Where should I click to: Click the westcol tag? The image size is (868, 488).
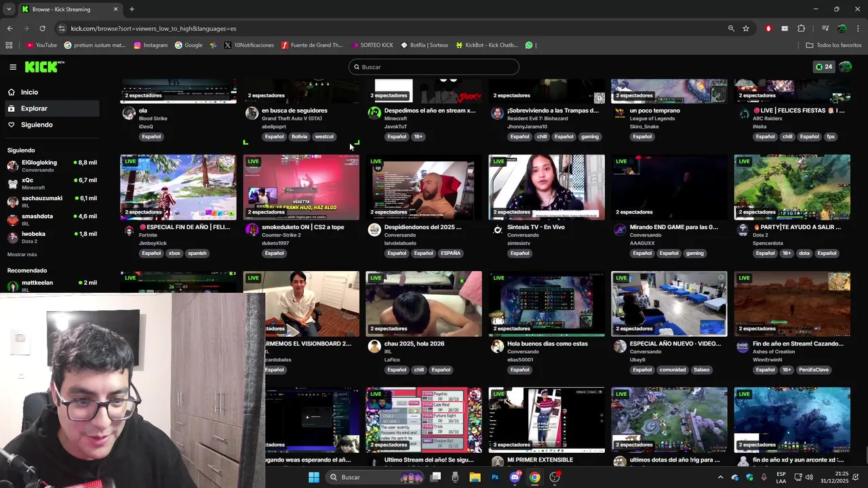[x=324, y=136]
